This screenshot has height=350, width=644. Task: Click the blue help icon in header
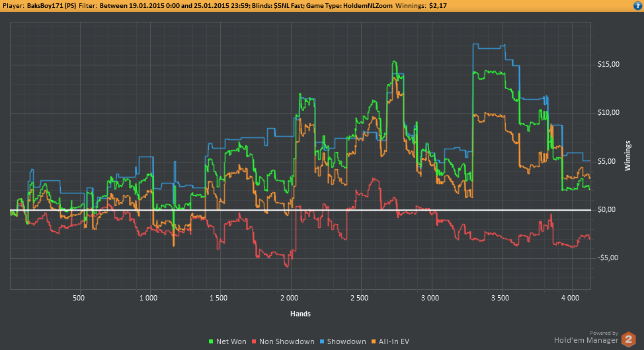click(637, 6)
